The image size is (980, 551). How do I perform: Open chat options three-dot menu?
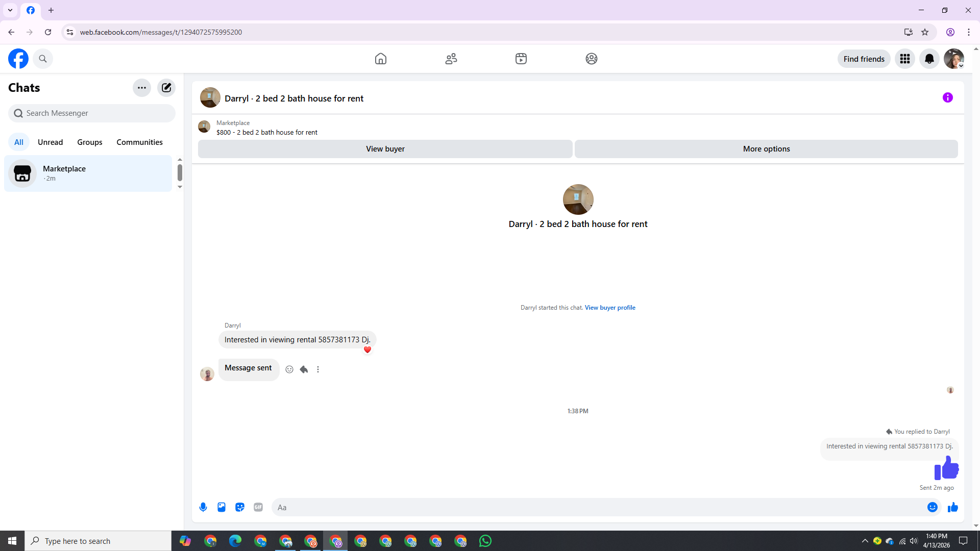click(x=142, y=88)
